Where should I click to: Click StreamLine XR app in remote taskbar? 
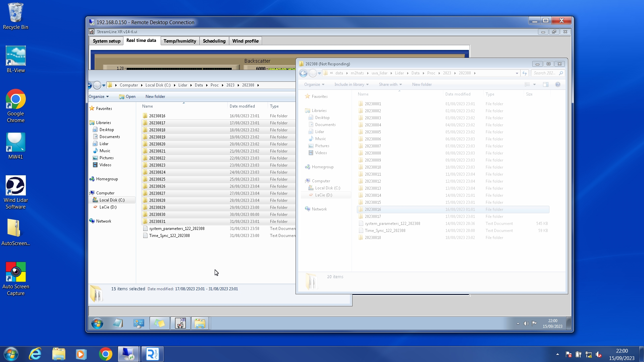coord(180,323)
